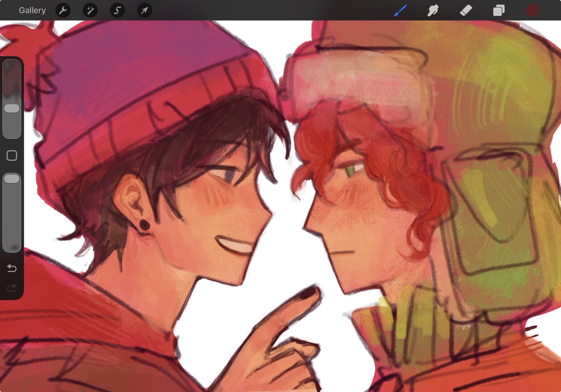Open the active color picker
Screen dimensions: 561x392
click(532, 10)
